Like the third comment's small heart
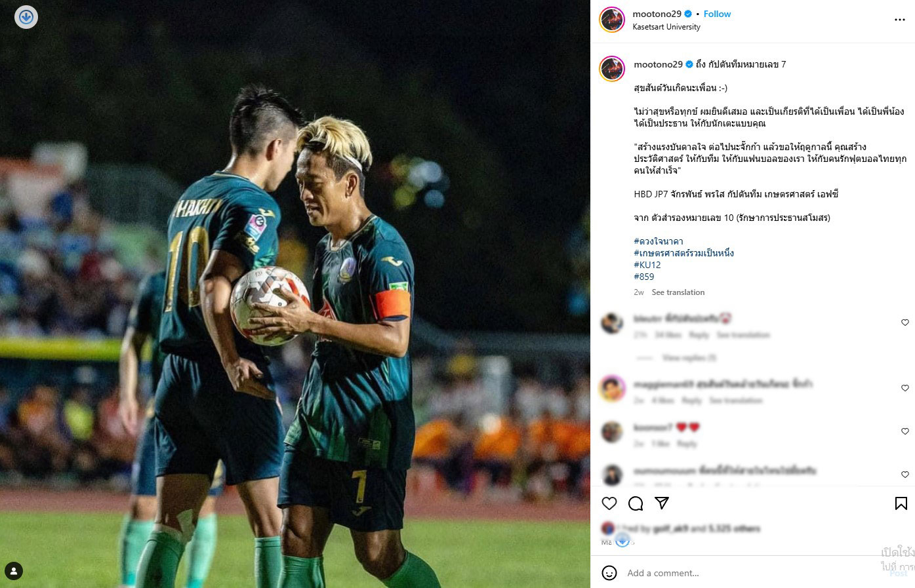 pos(905,431)
